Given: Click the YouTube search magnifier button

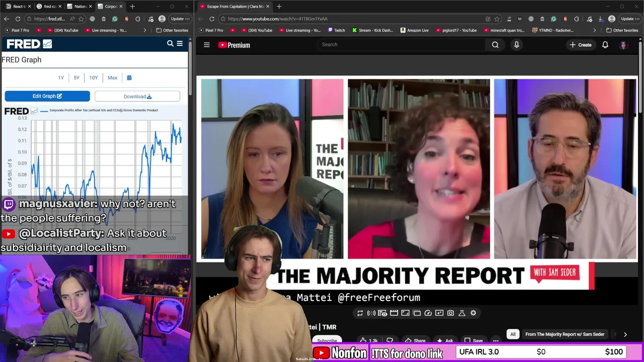Looking at the screenshot, I should [496, 45].
